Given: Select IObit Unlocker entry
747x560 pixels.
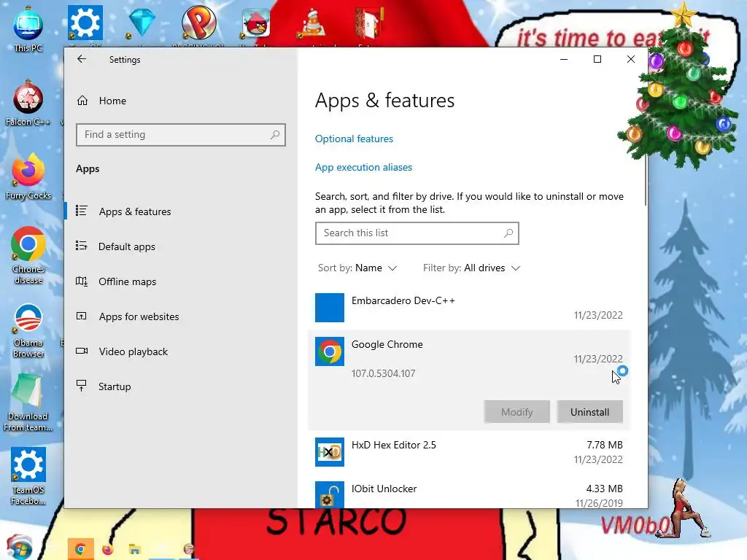Looking at the screenshot, I should point(469,495).
